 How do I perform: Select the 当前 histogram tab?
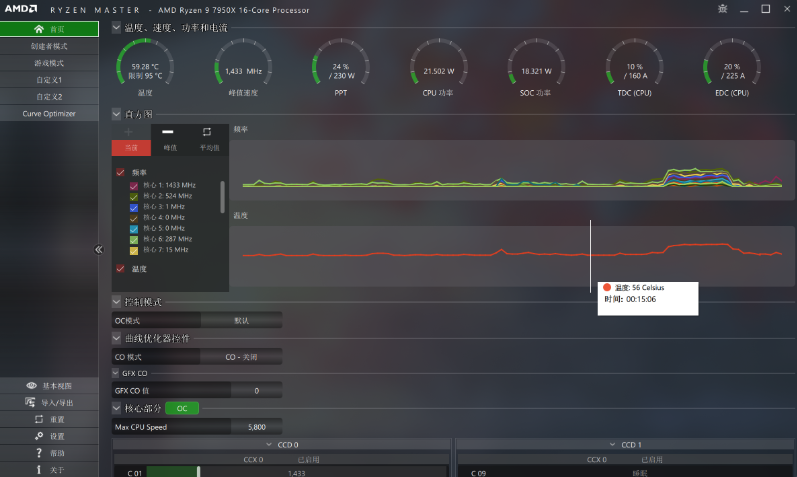click(131, 147)
